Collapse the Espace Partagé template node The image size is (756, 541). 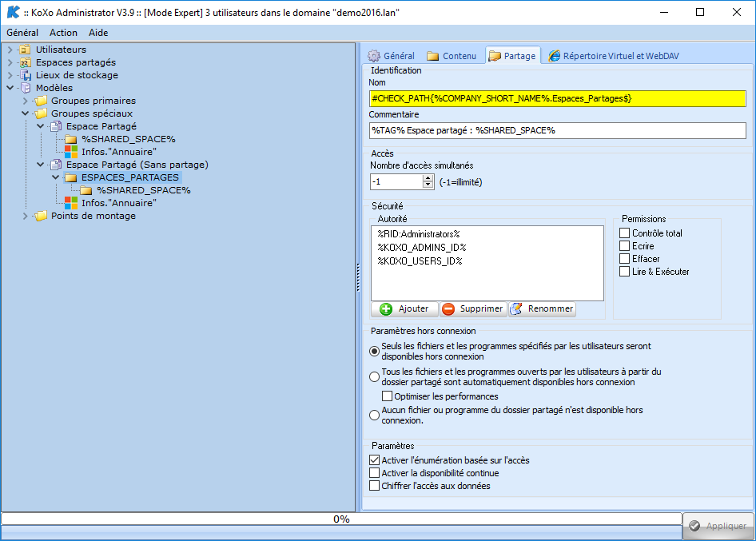[x=41, y=126]
